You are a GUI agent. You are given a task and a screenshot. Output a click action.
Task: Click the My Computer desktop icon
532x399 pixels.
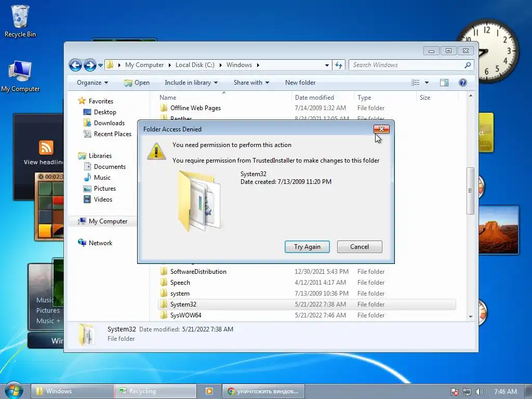pyautogui.click(x=20, y=76)
